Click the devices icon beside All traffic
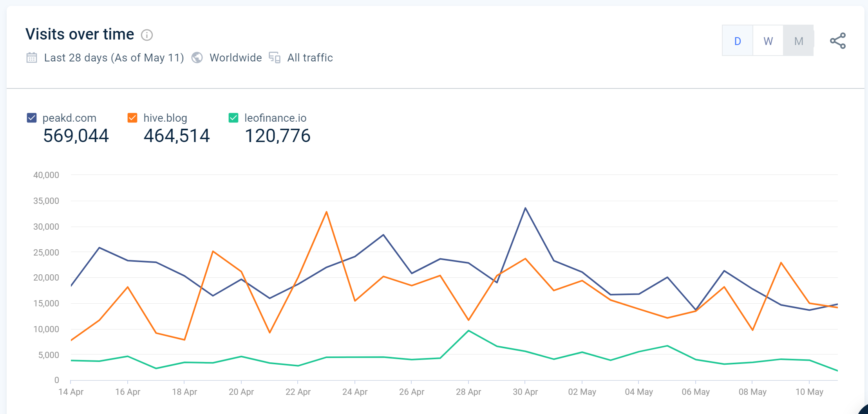868x414 pixels. pos(275,58)
